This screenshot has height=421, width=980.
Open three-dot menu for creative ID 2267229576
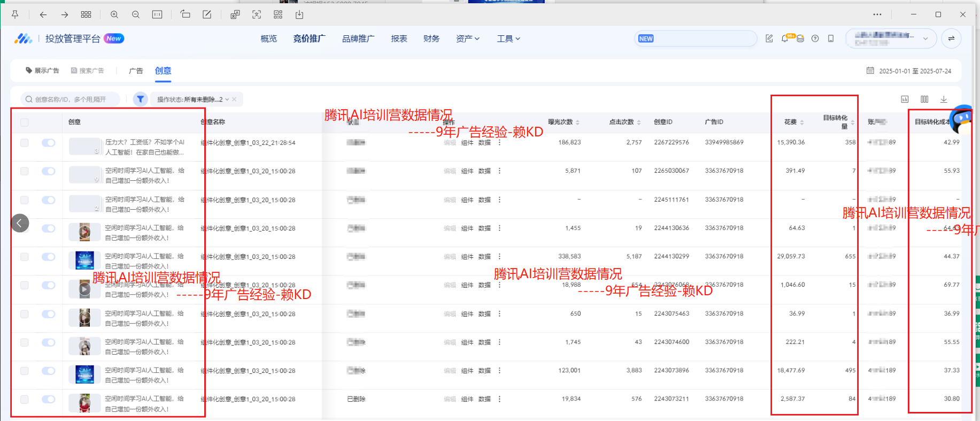[x=500, y=143]
